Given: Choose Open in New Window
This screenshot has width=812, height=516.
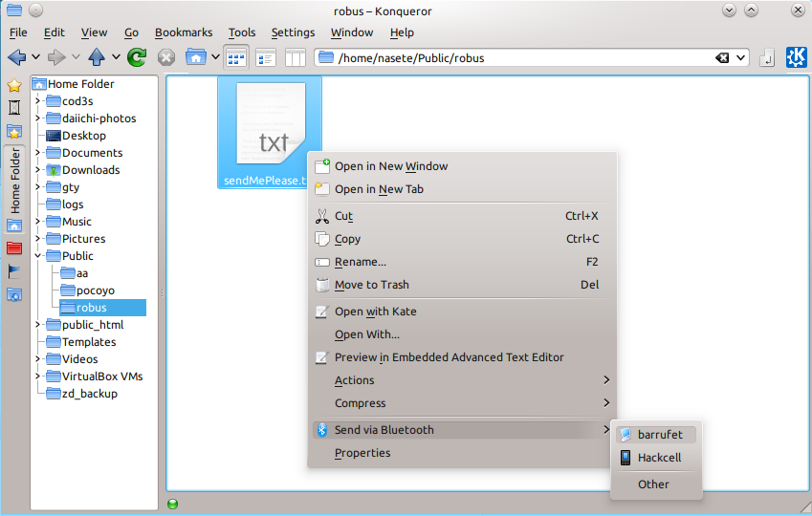Looking at the screenshot, I should (461, 166).
